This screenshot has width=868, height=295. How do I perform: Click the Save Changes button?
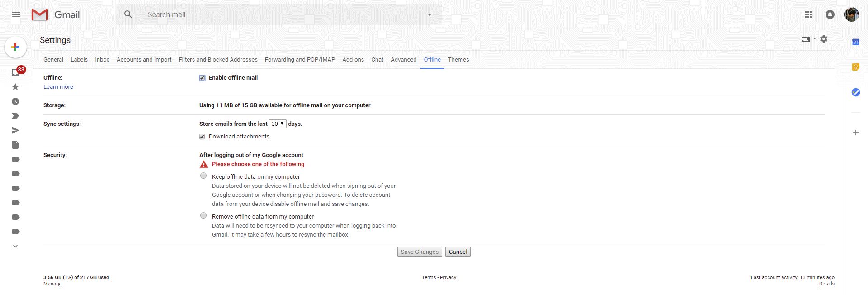(x=420, y=252)
